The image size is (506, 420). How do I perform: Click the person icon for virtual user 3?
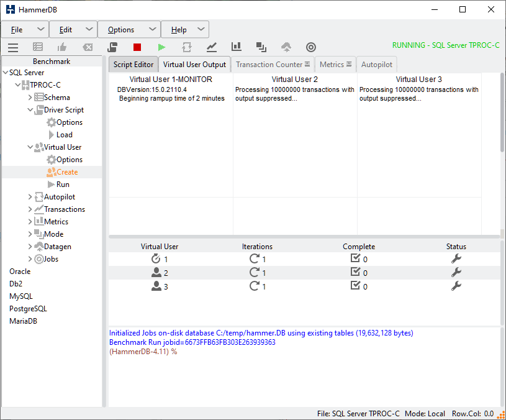click(156, 286)
